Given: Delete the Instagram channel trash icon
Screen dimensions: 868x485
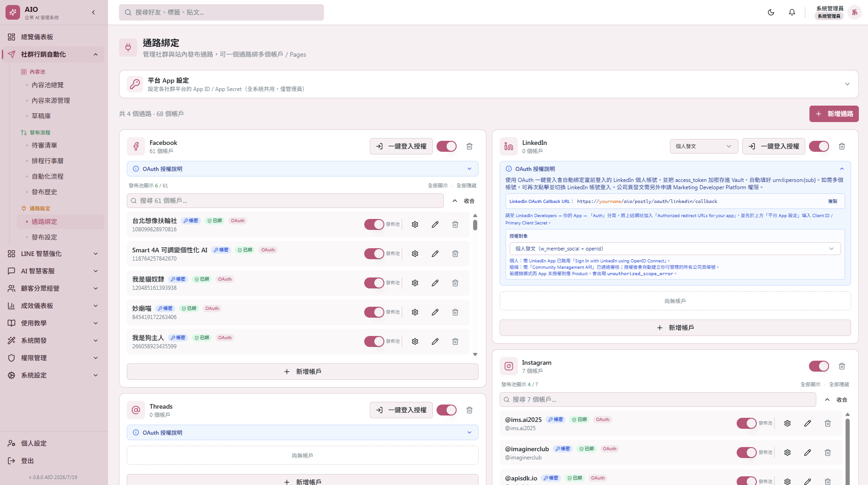Looking at the screenshot, I should click(x=842, y=366).
